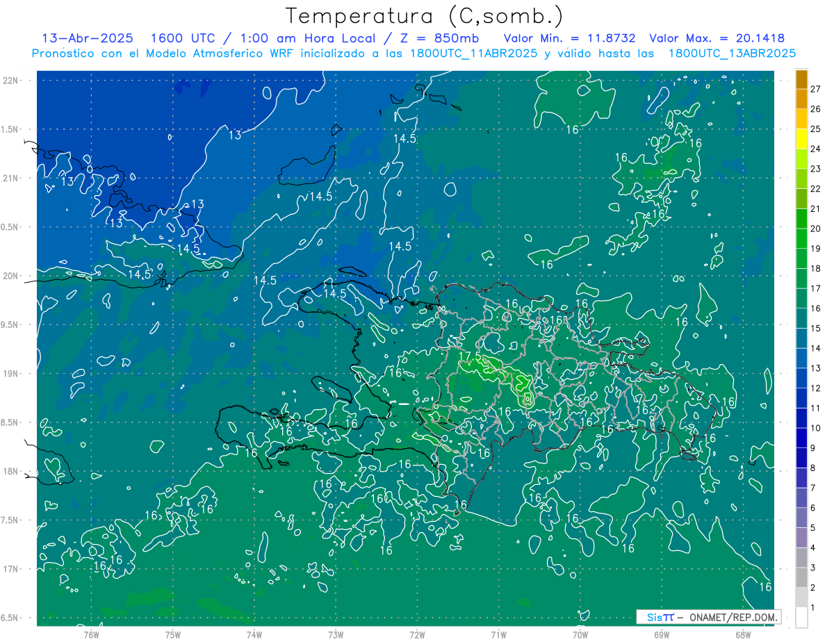
Task: Click the gray colorbar segment between 2 and 3
Action: click(x=801, y=577)
